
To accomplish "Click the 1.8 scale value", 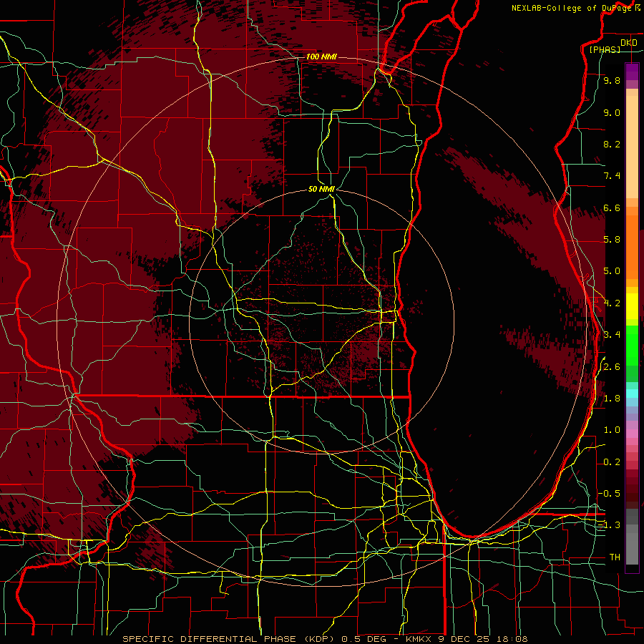I will [612, 399].
